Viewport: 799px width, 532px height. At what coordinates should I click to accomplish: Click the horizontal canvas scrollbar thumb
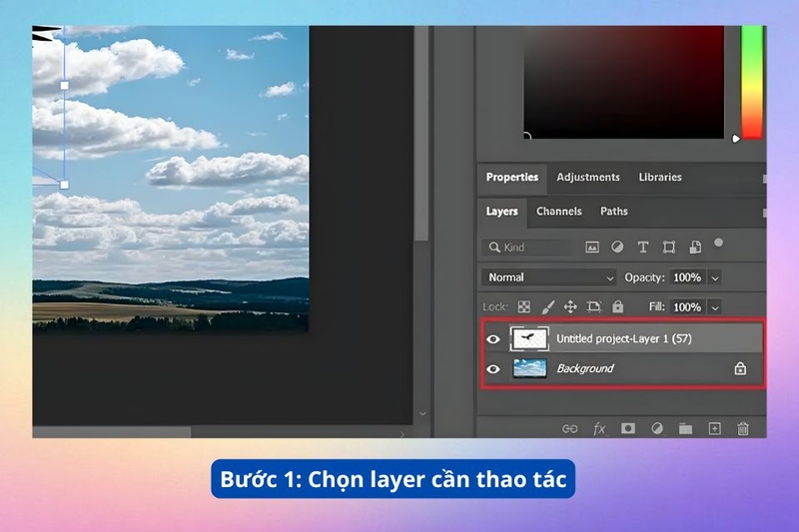pyautogui.click(x=112, y=432)
